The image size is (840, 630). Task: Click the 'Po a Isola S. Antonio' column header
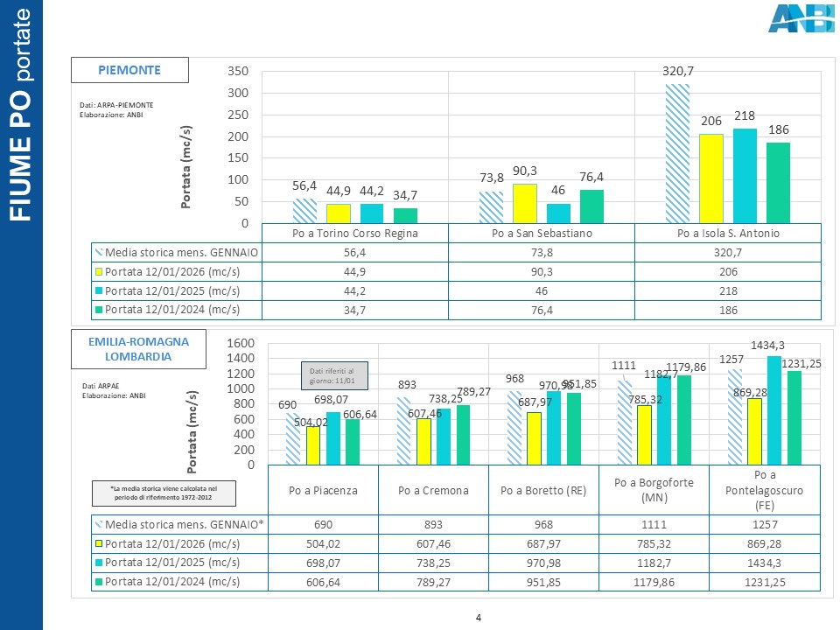728,233
